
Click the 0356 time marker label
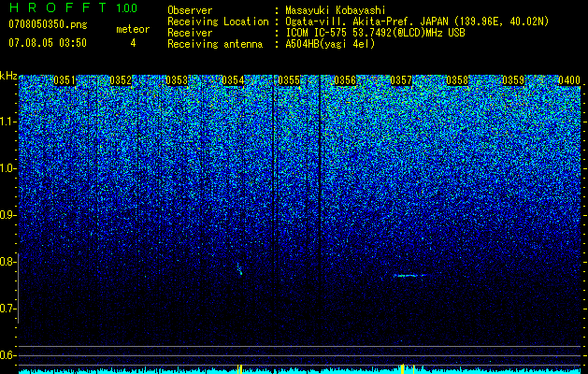coord(345,80)
